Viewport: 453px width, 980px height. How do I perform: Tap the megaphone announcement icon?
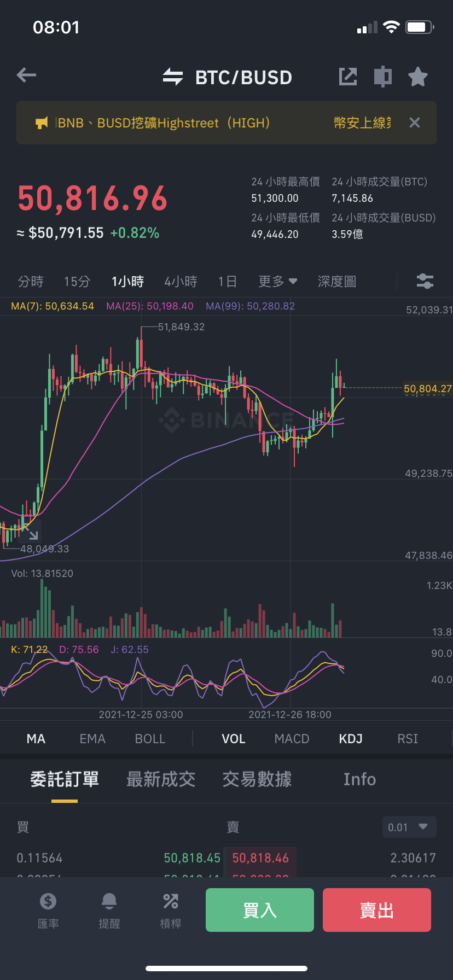[42, 123]
